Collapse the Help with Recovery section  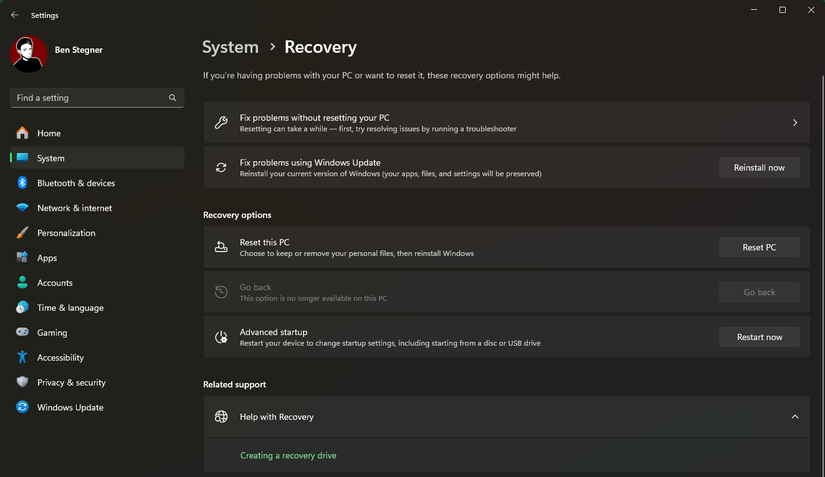pos(795,417)
